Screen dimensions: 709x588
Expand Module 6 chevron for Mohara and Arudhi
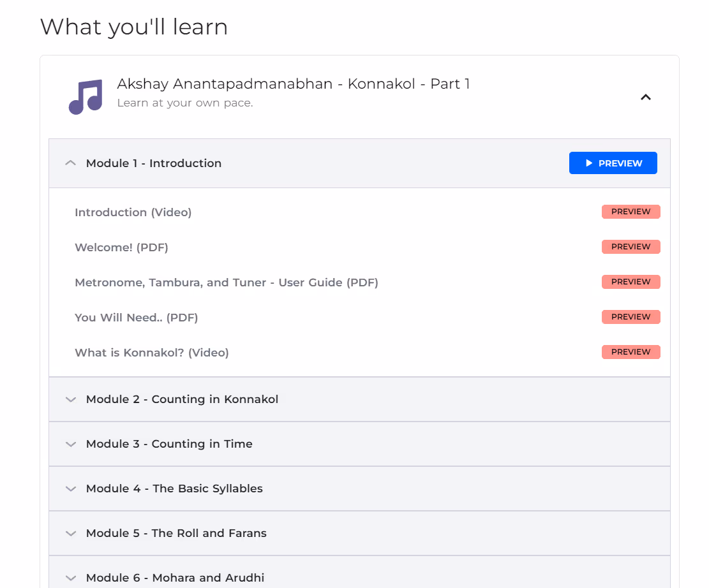(x=71, y=578)
